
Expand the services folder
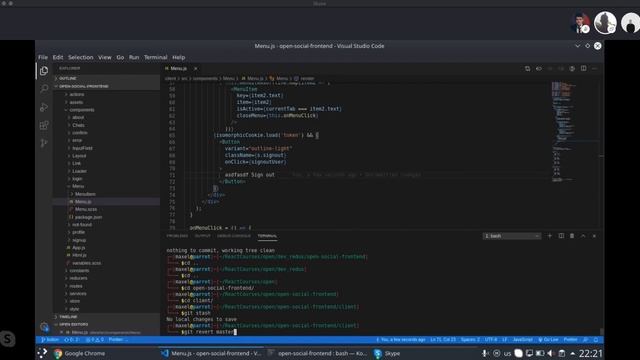tap(78, 294)
